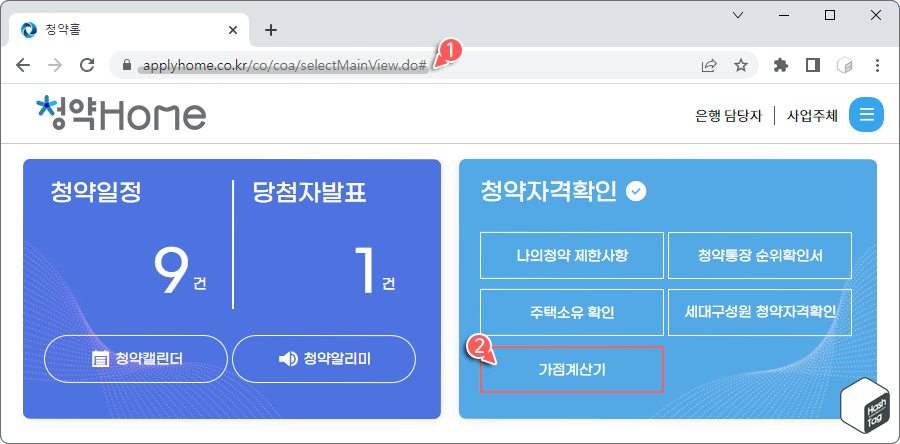Click the padlock site info icon
This screenshot has height=444, width=900.
127,65
